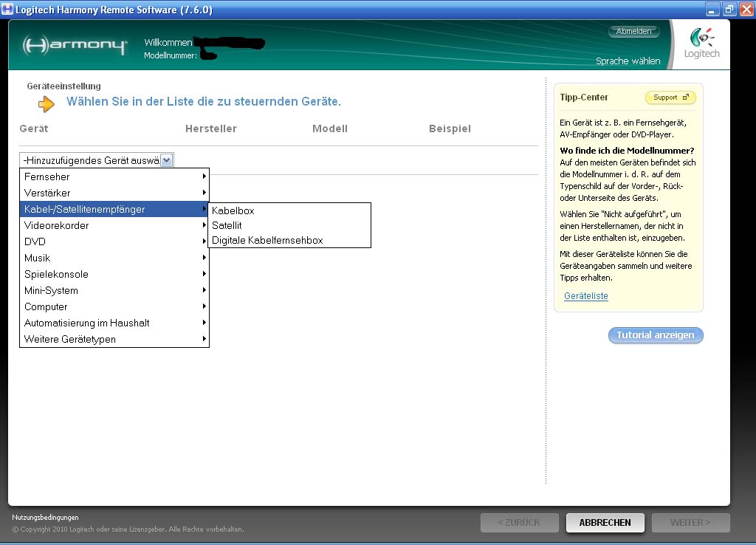Open the Nutzungsbedingungen link

coord(45,518)
